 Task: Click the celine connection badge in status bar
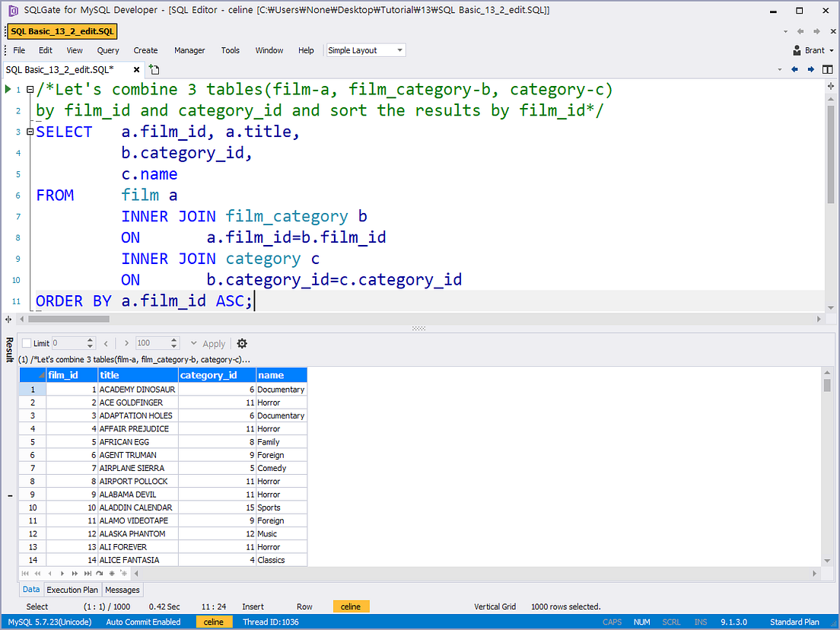(214, 622)
